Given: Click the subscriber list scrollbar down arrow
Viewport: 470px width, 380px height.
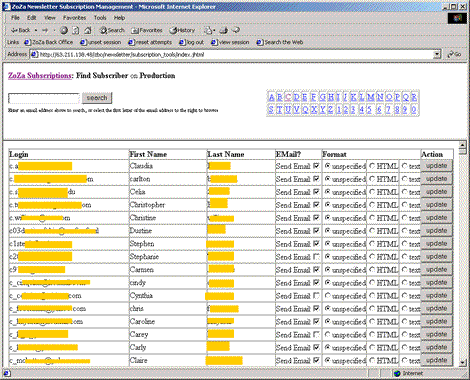Looking at the screenshot, I should click(462, 362).
